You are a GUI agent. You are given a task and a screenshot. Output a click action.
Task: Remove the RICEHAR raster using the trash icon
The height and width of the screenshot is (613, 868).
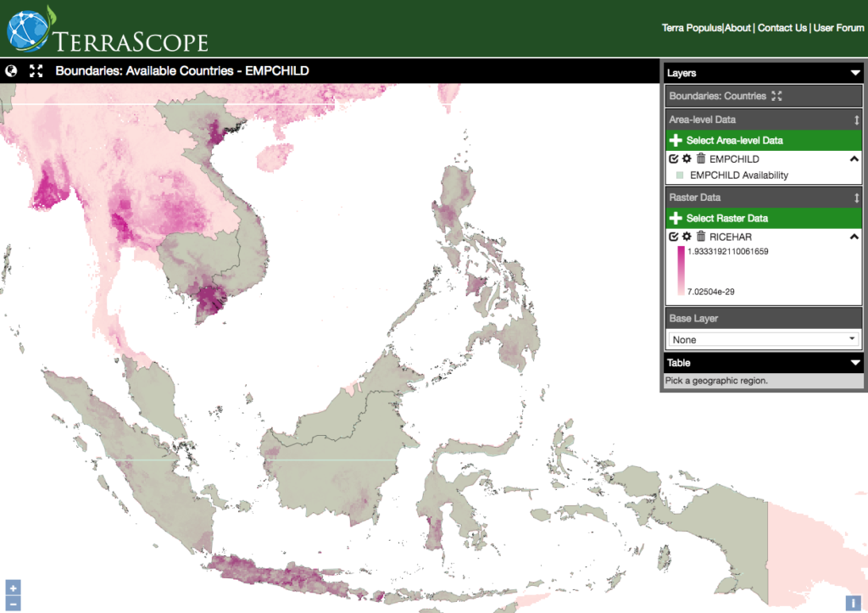tap(701, 237)
